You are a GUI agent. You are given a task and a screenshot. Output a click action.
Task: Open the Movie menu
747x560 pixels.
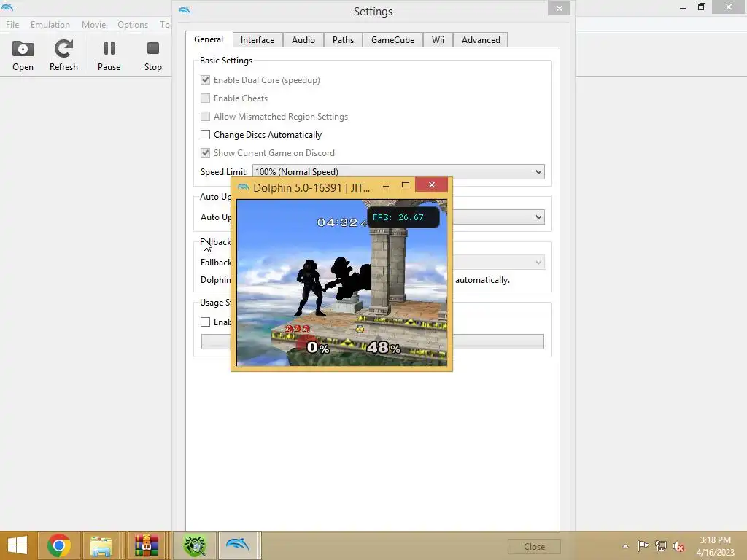pos(93,24)
